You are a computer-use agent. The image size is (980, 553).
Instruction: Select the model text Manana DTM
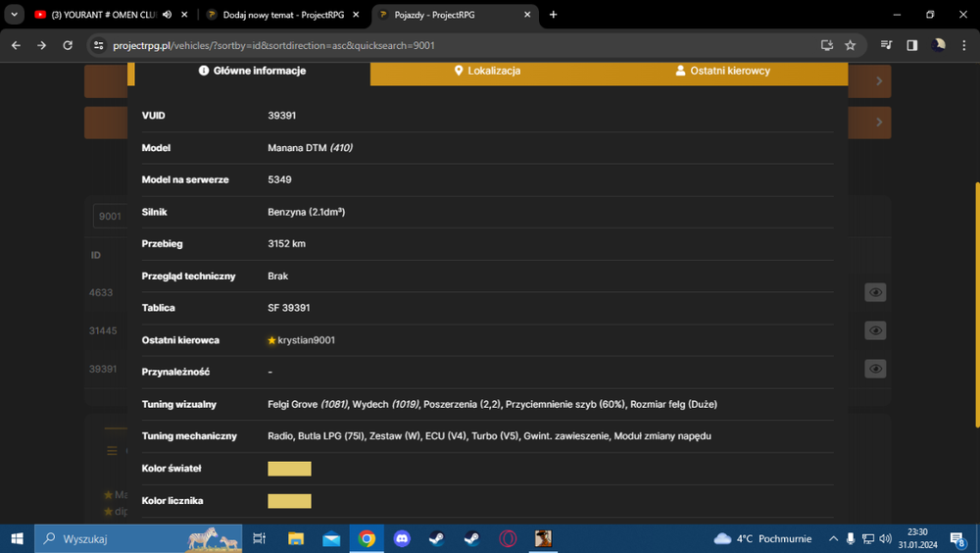coord(297,148)
